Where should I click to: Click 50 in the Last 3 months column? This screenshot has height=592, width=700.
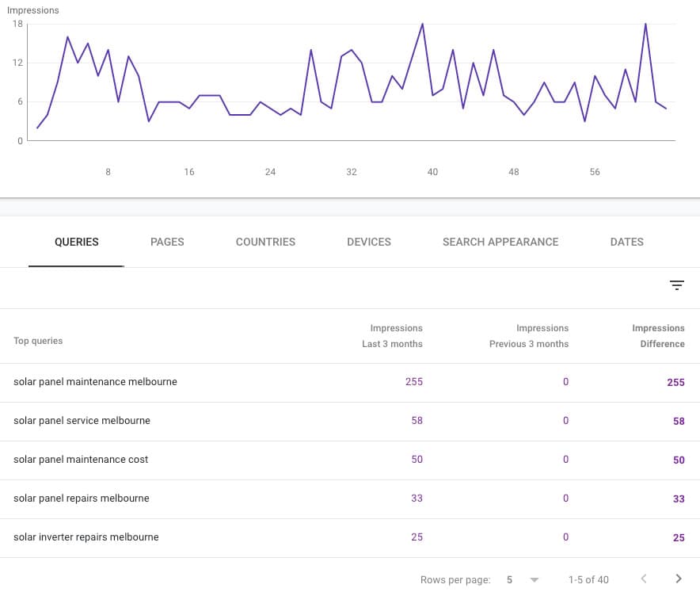click(x=417, y=460)
